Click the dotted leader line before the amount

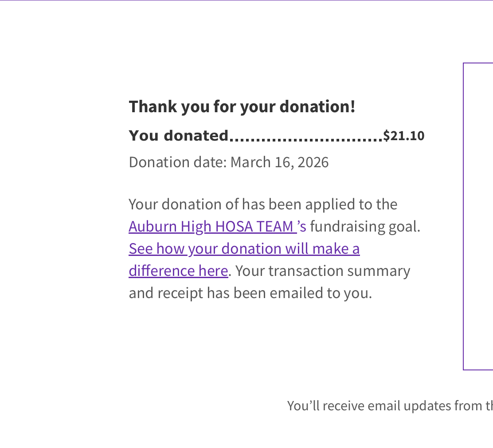pyautogui.click(x=306, y=138)
